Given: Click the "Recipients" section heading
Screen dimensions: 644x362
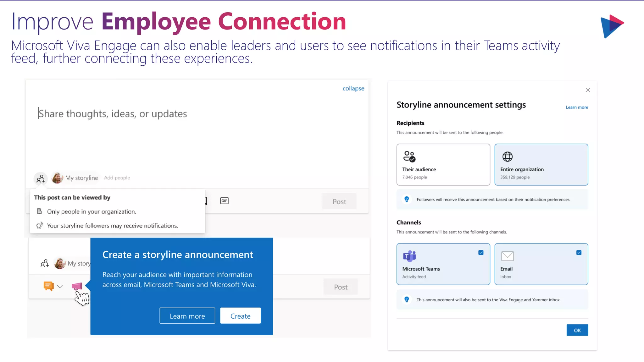Looking at the screenshot, I should (x=410, y=123).
